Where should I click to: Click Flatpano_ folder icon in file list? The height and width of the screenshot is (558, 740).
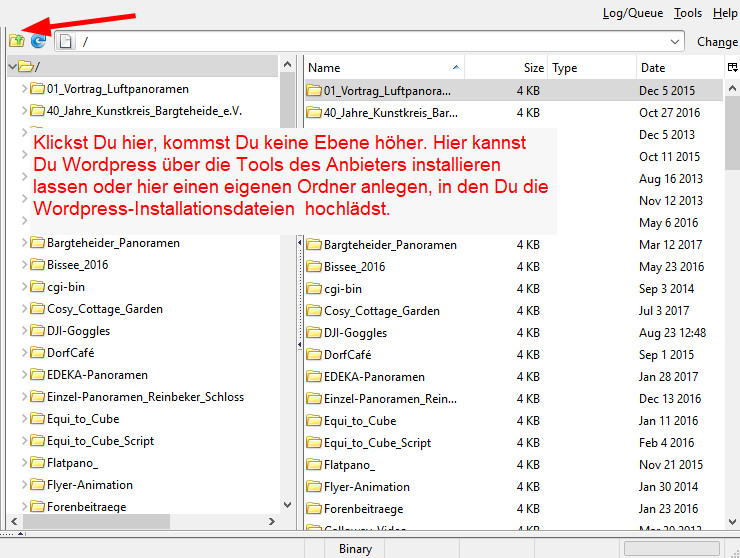pyautogui.click(x=313, y=465)
